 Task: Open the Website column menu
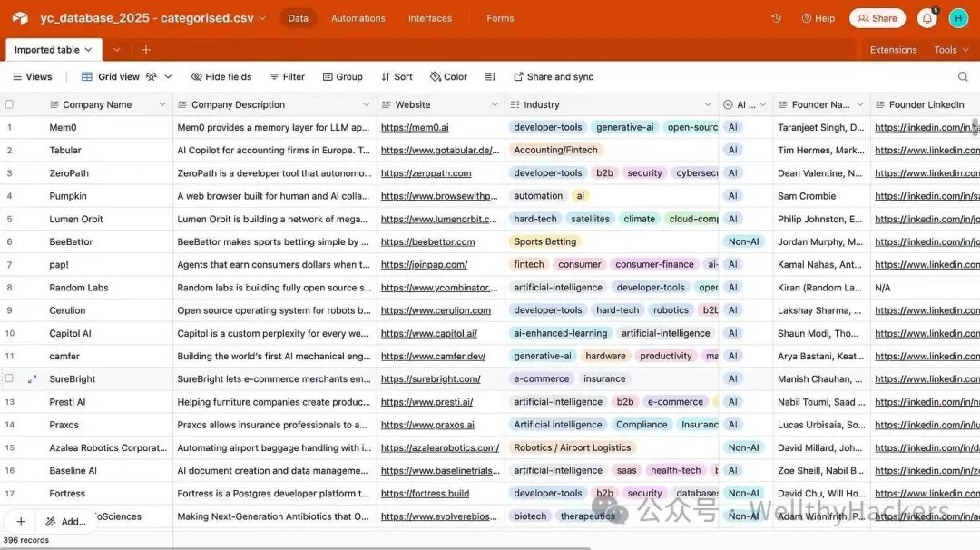click(x=495, y=104)
